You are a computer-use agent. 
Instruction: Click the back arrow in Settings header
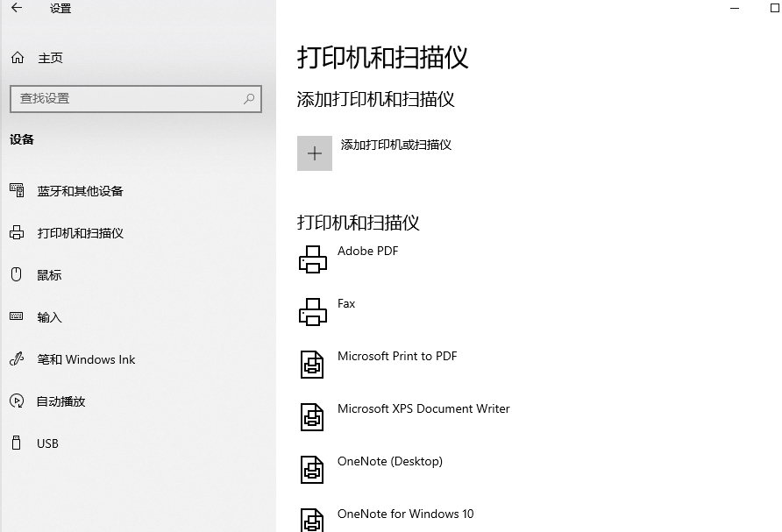point(17,9)
